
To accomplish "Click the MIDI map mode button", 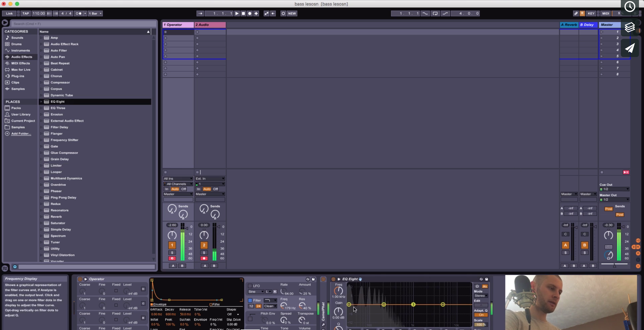I will click(606, 13).
